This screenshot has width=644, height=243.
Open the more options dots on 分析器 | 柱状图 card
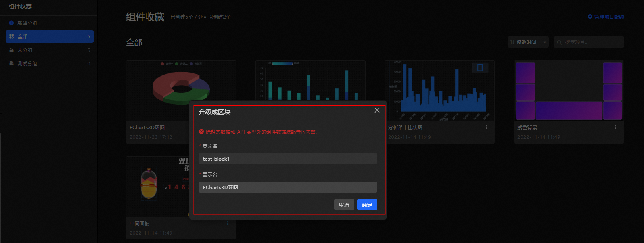pyautogui.click(x=487, y=127)
